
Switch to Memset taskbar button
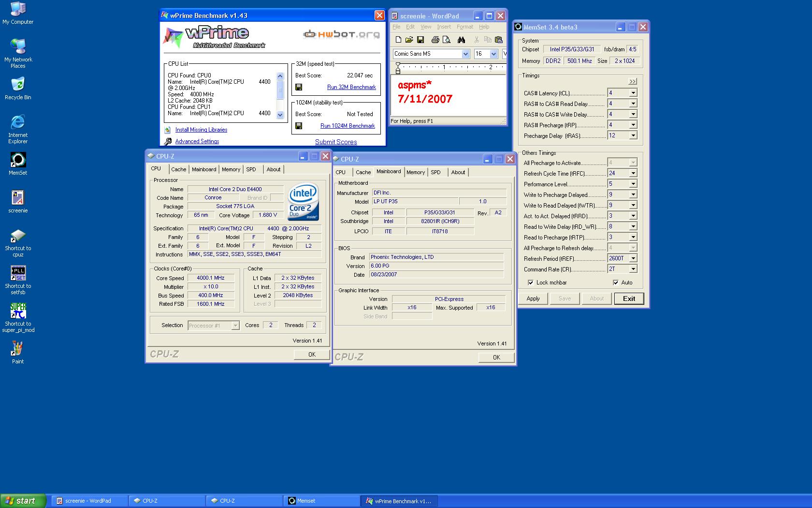tap(321, 501)
